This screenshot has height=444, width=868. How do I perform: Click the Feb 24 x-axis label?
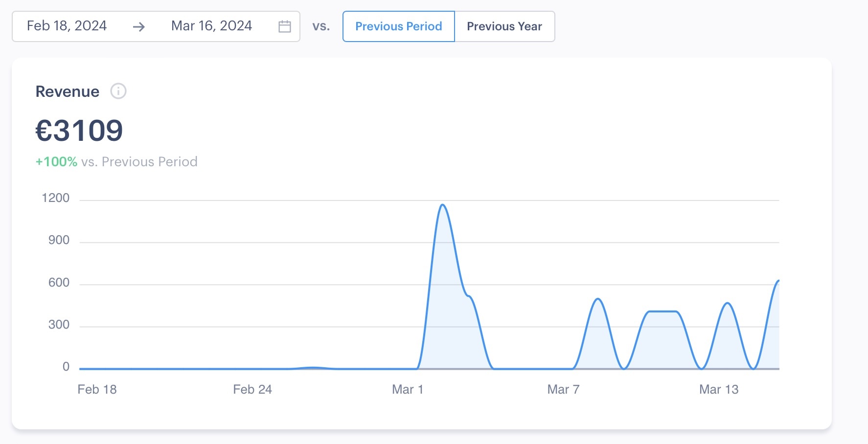point(252,389)
